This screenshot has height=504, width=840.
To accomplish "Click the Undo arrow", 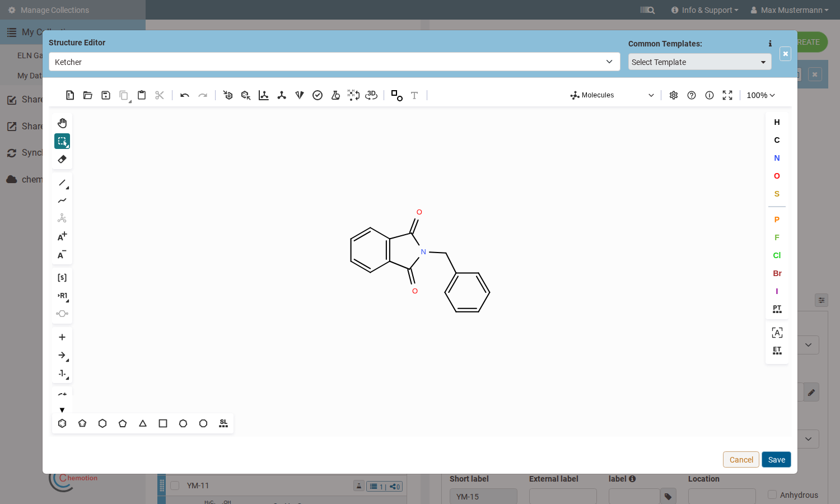I will [185, 95].
